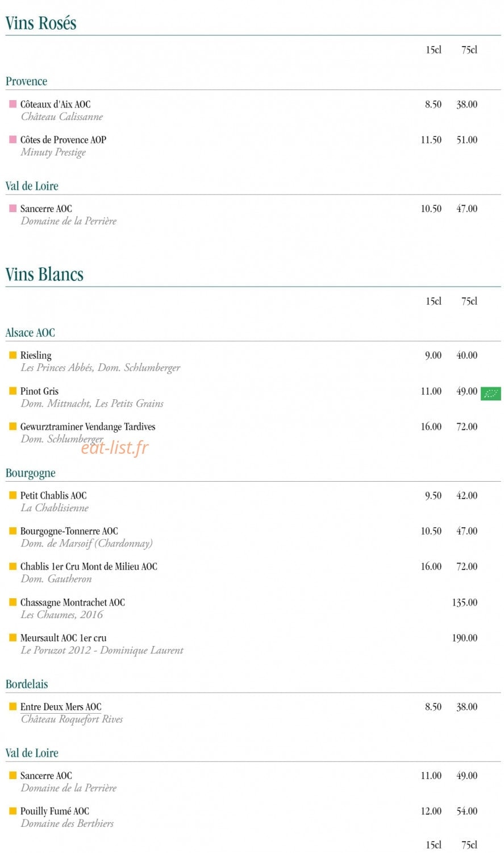Click Gewurztraminer Vendange Tardives wine name

88,426
